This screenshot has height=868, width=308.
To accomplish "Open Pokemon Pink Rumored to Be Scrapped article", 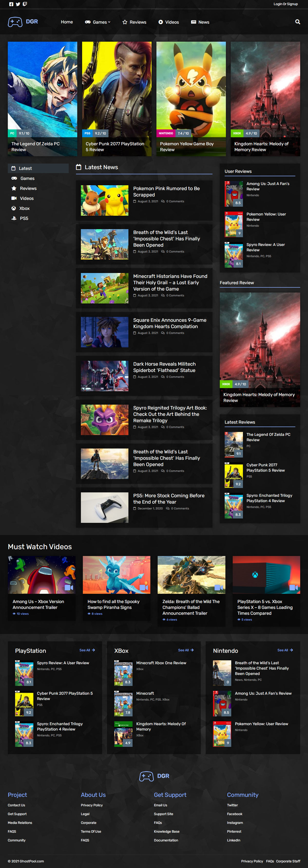I will (x=166, y=192).
